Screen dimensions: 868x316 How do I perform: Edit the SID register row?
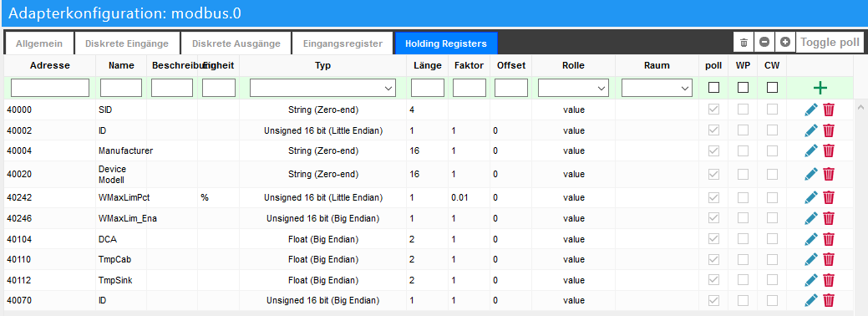point(811,110)
